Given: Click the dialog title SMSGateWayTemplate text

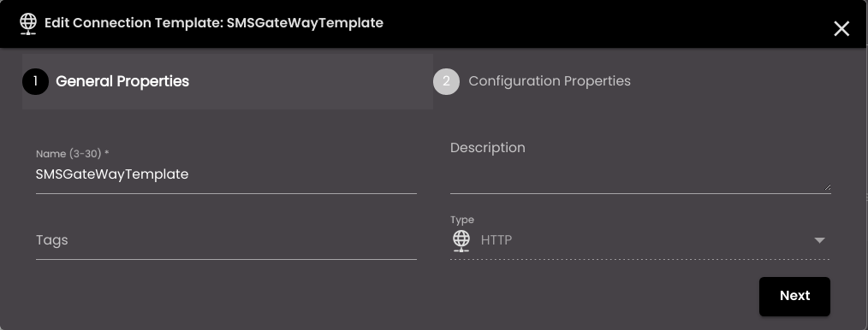Looking at the screenshot, I should [305, 23].
